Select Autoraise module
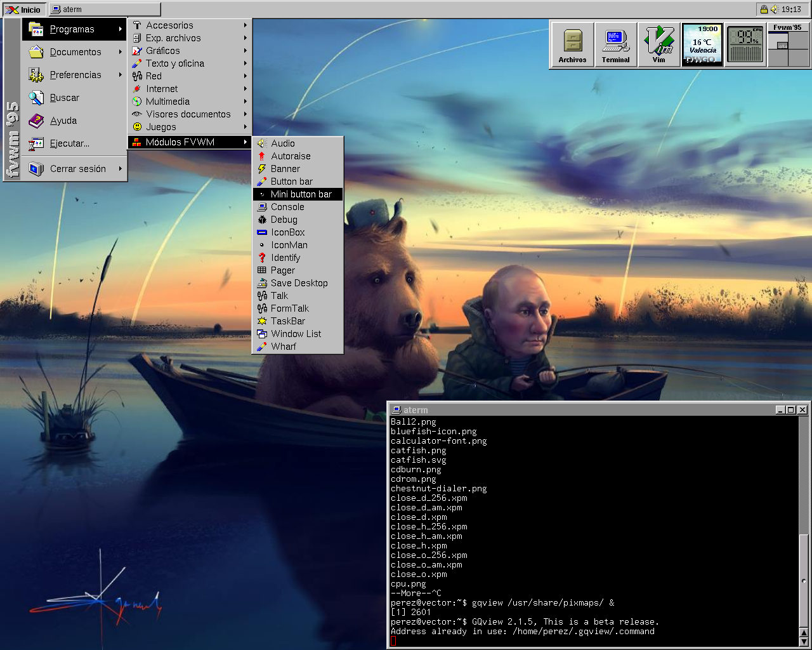 298,156
